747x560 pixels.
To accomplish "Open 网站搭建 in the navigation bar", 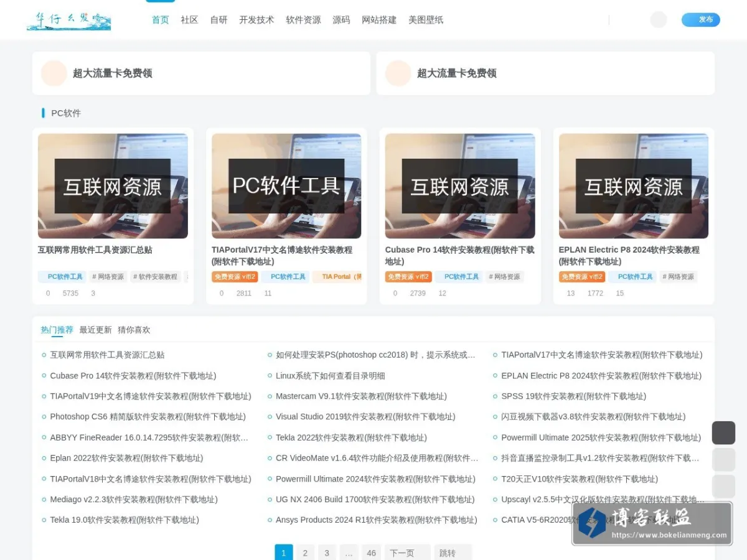I will tap(379, 20).
